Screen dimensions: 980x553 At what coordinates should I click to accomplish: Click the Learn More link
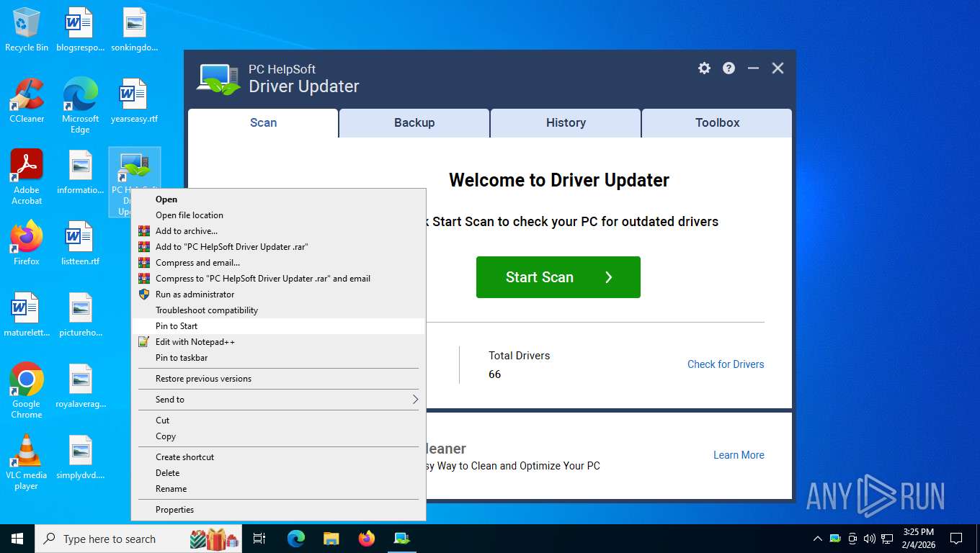point(739,455)
